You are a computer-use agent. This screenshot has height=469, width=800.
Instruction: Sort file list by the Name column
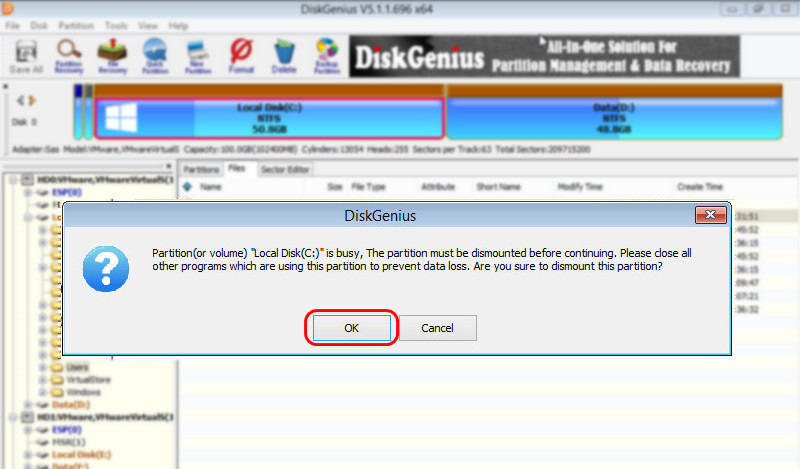(210, 187)
